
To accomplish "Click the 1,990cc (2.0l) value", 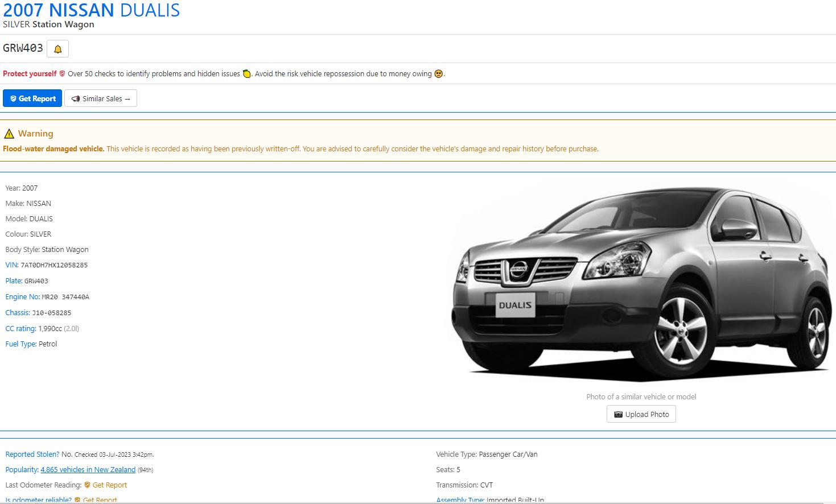I will [59, 329].
